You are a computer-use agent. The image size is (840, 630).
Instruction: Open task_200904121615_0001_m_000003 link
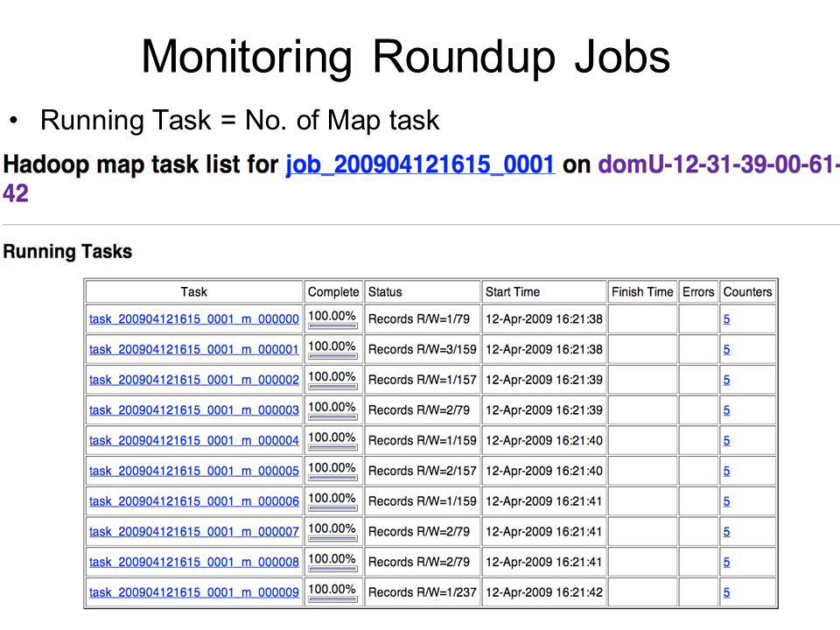pos(194,410)
